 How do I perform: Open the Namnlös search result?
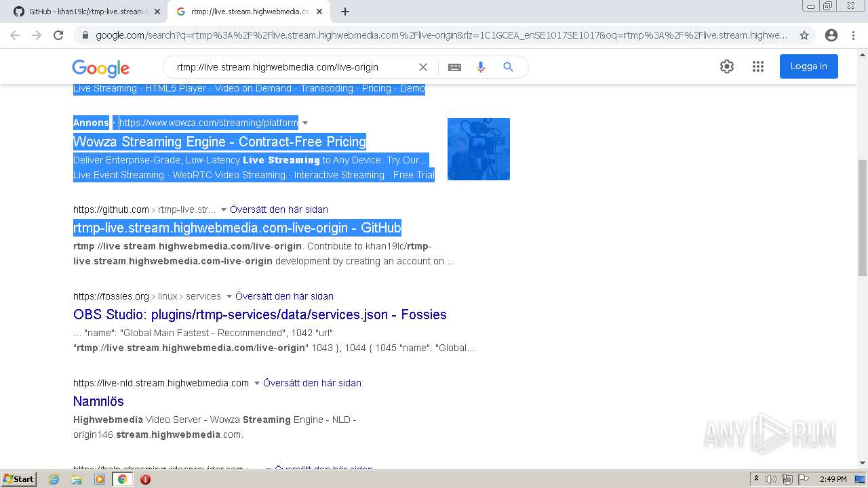pyautogui.click(x=98, y=401)
